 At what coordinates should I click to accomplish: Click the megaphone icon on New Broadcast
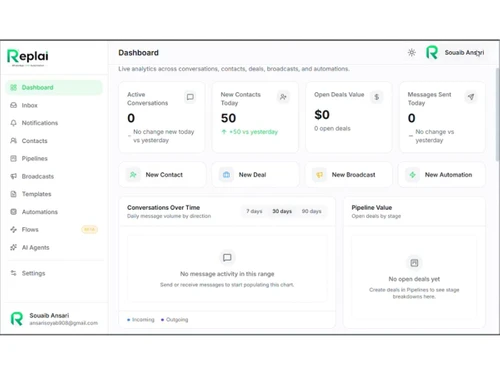point(319,175)
